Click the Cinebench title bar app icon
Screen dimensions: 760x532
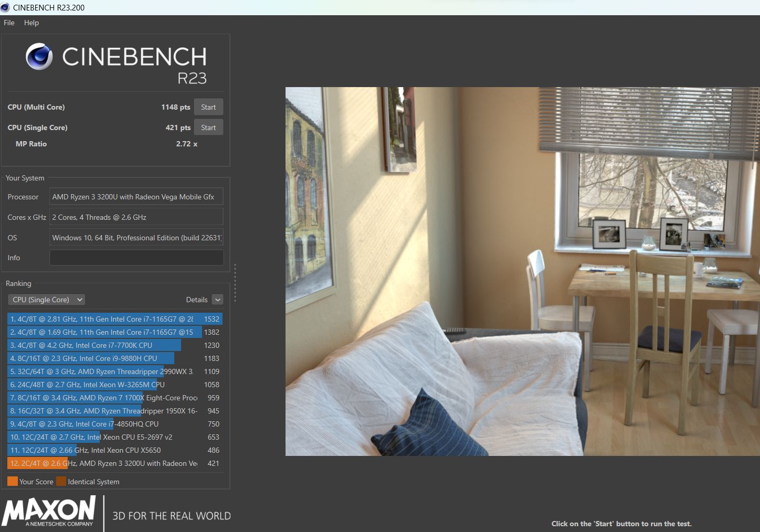point(5,7)
